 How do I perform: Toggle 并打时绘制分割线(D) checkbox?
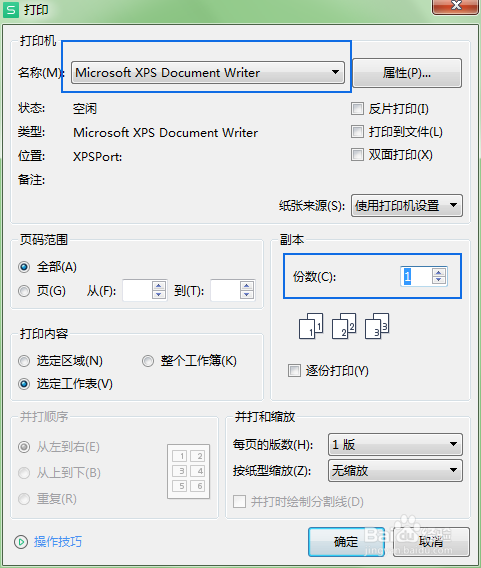(x=239, y=502)
